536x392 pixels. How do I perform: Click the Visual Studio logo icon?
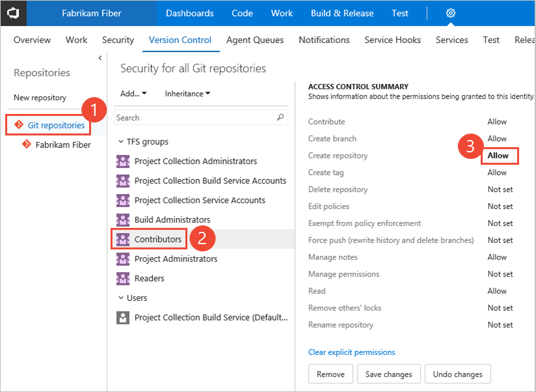point(13,13)
